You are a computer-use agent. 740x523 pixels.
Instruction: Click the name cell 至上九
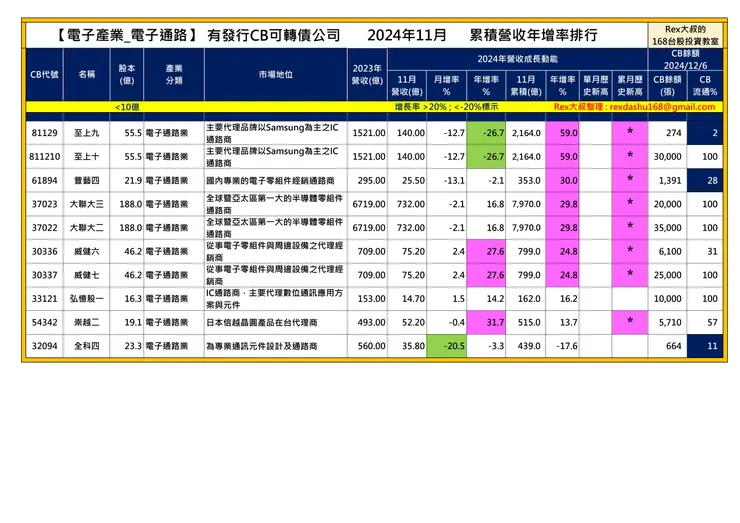pos(87,133)
